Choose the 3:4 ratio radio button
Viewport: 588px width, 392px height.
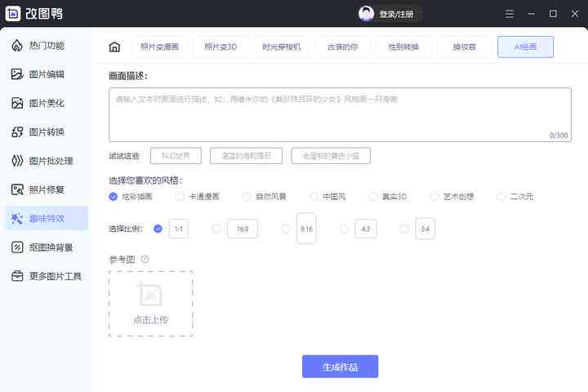pyautogui.click(x=404, y=229)
